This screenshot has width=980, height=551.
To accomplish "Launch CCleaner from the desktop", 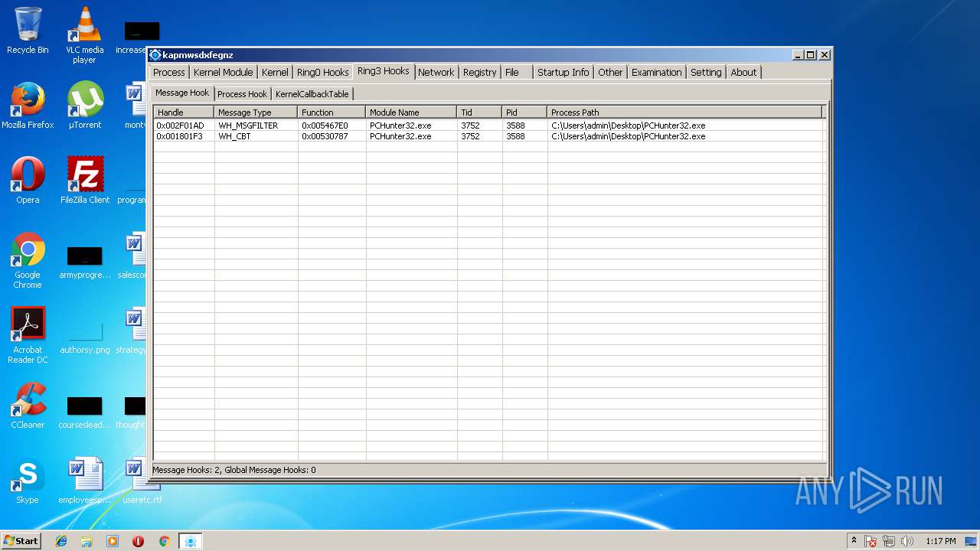I will pyautogui.click(x=28, y=406).
